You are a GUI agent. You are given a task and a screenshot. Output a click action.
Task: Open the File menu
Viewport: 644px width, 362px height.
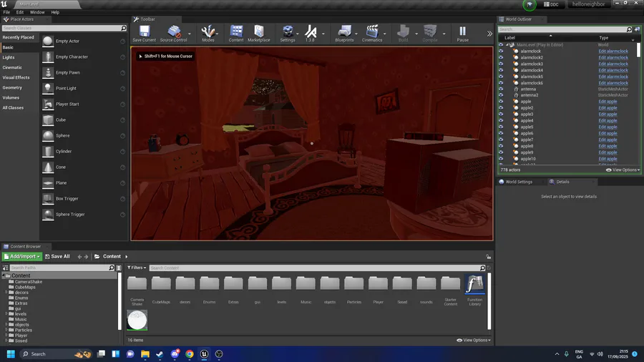pos(6,12)
